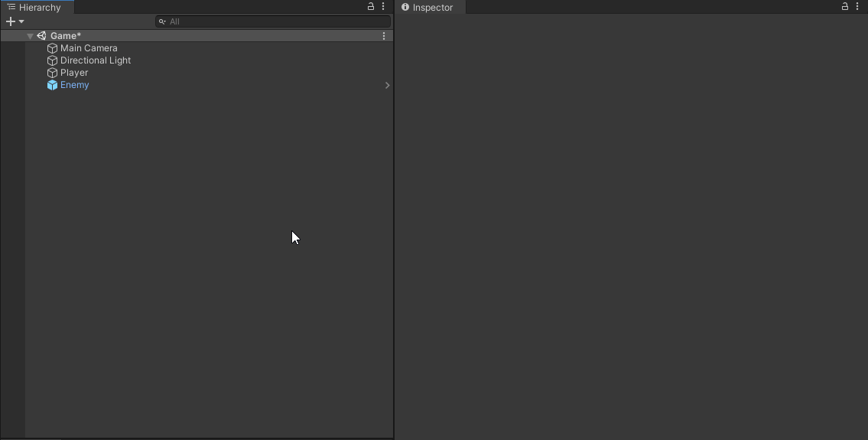
Task: Click the Hierarchy search field
Action: coord(273,21)
